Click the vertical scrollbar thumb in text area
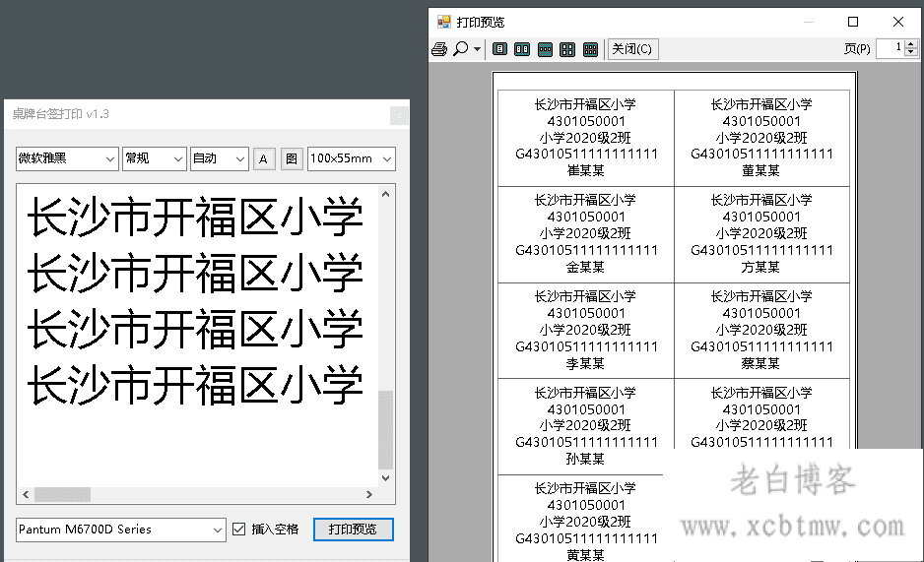The width and height of the screenshot is (924, 562). point(385,429)
